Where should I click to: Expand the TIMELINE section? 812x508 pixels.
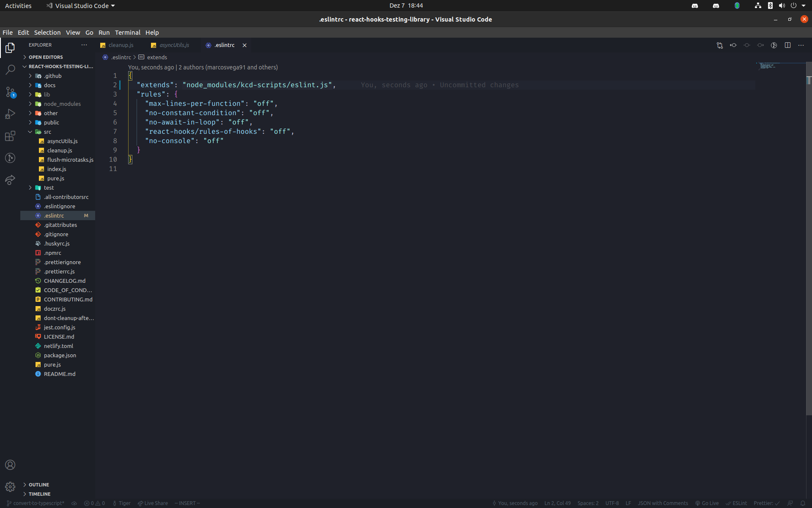coord(58,494)
